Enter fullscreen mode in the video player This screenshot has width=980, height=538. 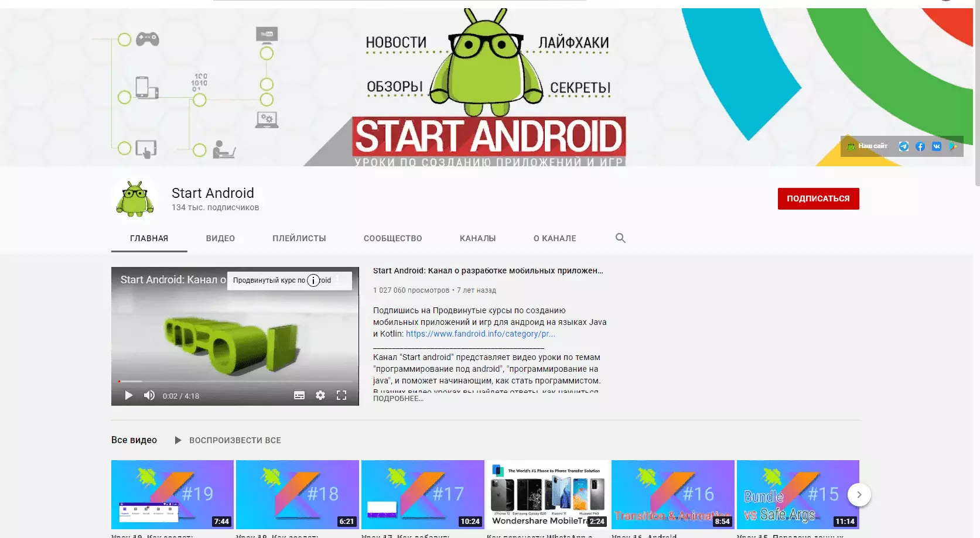click(342, 396)
